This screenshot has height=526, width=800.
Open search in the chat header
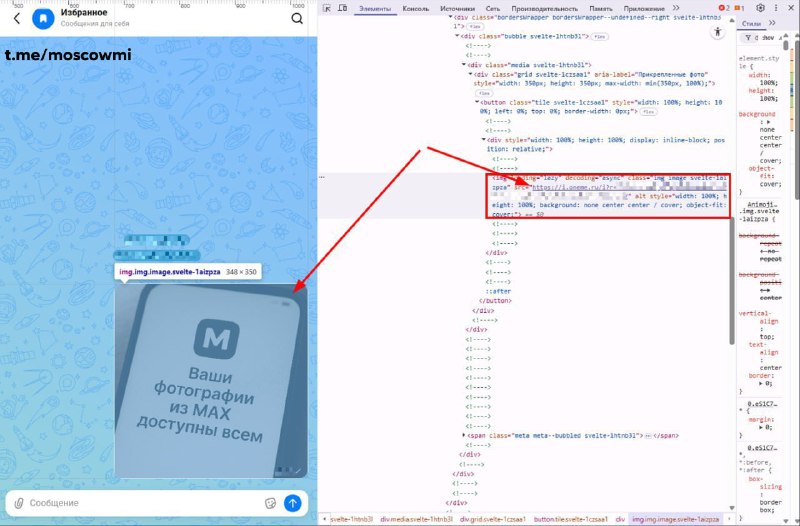click(x=297, y=18)
